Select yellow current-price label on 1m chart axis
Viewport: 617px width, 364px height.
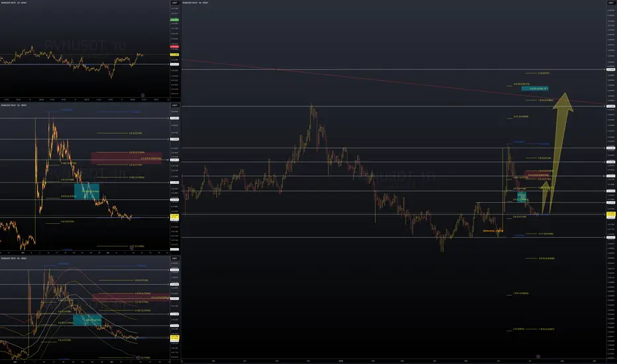click(174, 55)
